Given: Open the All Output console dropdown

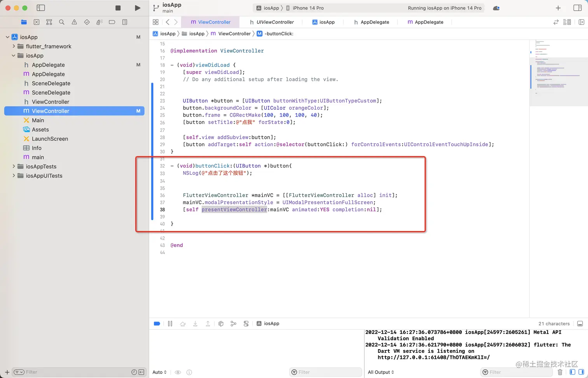Looking at the screenshot, I should [381, 372].
